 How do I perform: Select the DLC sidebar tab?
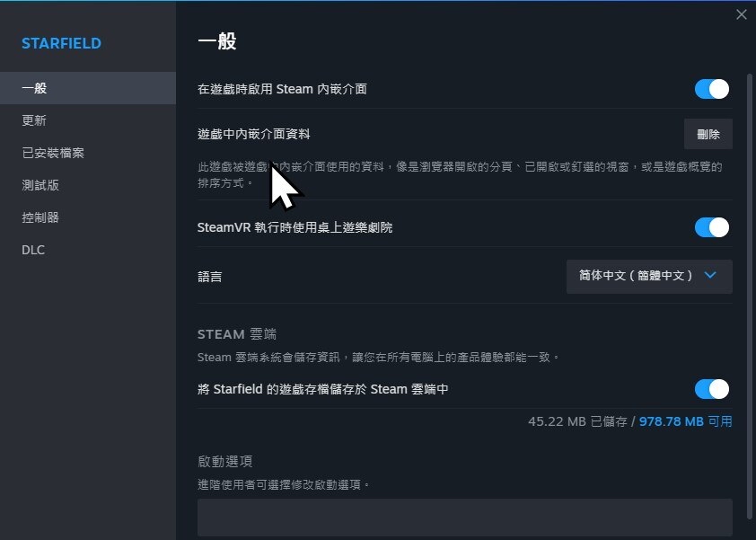[x=33, y=250]
